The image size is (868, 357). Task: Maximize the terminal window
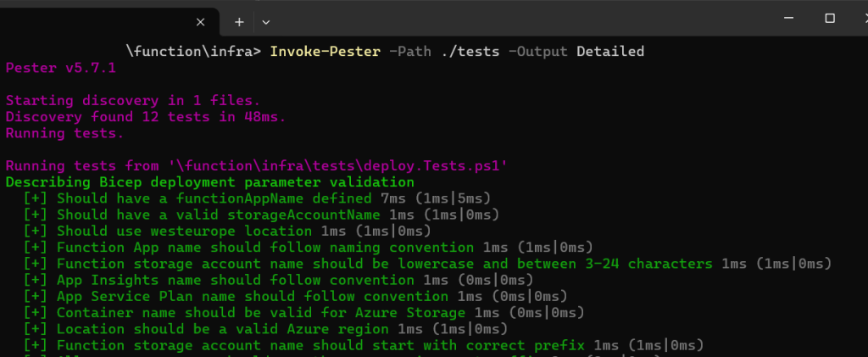[829, 19]
